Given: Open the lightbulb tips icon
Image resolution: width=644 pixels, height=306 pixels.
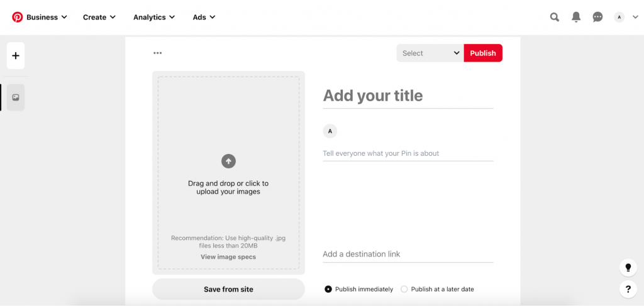Looking at the screenshot, I should click(628, 268).
